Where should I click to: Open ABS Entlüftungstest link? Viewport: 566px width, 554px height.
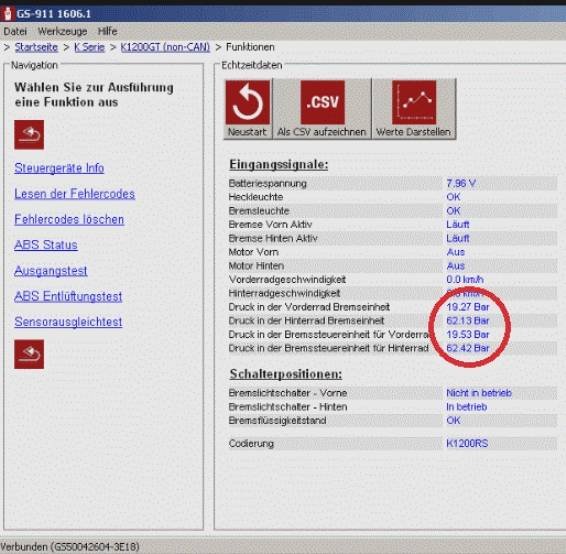(x=68, y=296)
